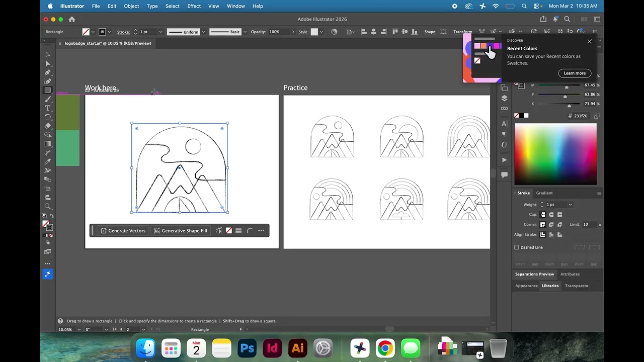644x362 pixels.
Task: Click the fill none swatch in contextual task bar
Action: (229, 231)
